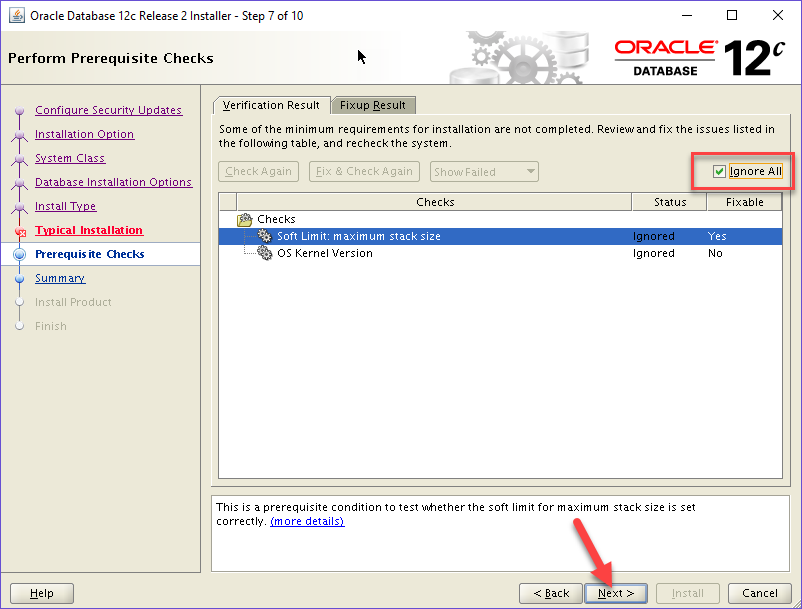Switch to the Fixup Result tab
Screen dimensions: 802x609
pyautogui.click(x=373, y=105)
